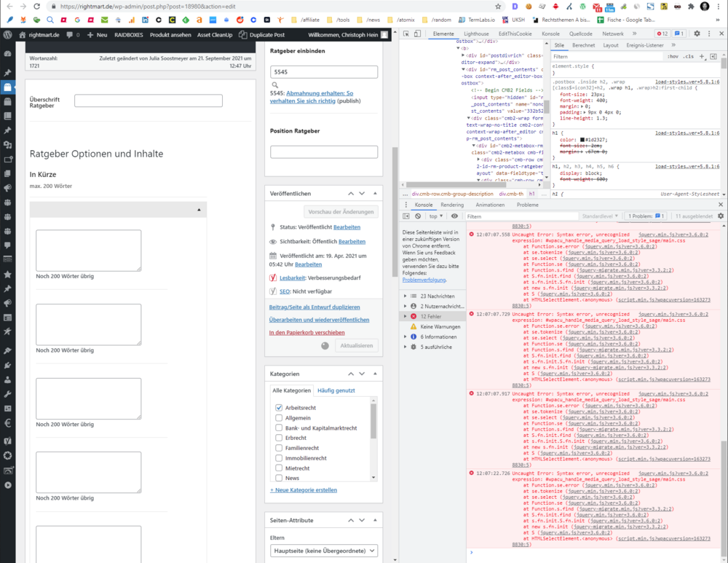Click the red 12 errors badge
The image size is (728, 563).
(x=662, y=34)
